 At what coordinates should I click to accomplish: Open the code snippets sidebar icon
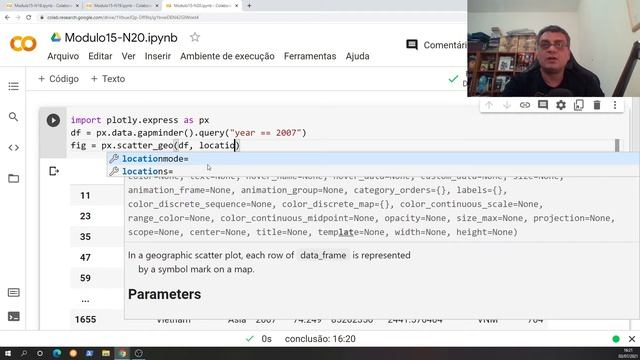coord(13,147)
